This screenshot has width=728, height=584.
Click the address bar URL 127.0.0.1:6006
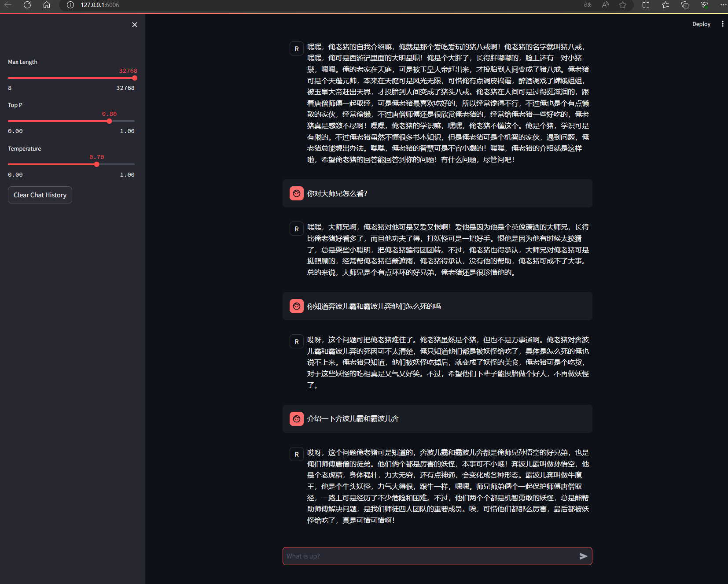tap(100, 5)
